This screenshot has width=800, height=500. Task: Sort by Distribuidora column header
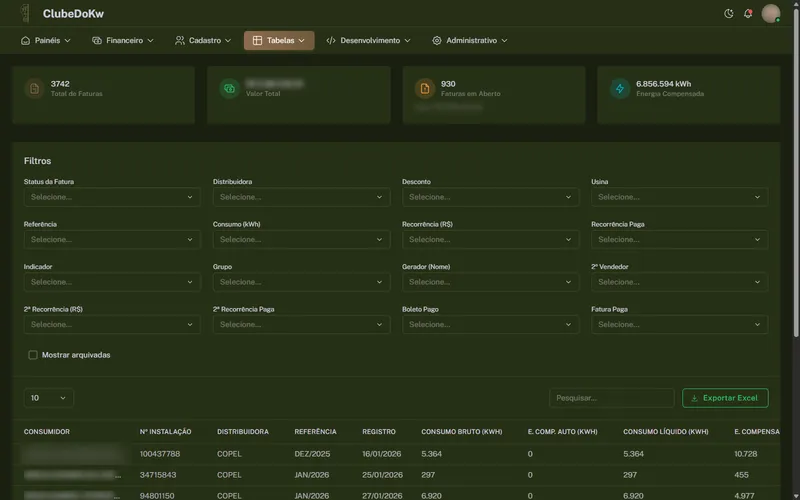(x=243, y=432)
